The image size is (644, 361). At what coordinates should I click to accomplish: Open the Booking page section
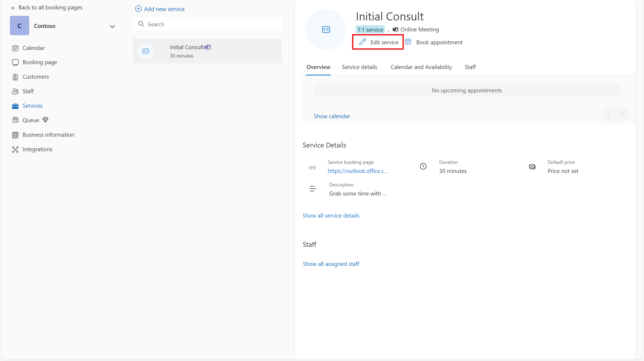click(x=39, y=62)
